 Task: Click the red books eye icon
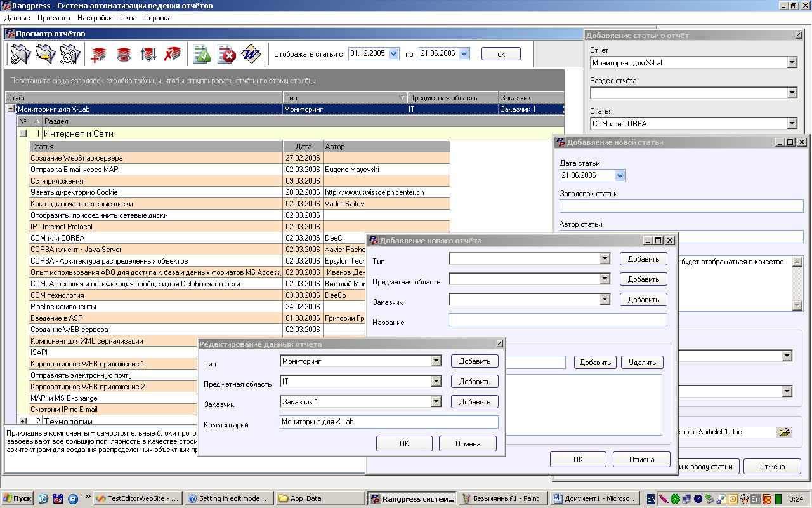(x=124, y=55)
